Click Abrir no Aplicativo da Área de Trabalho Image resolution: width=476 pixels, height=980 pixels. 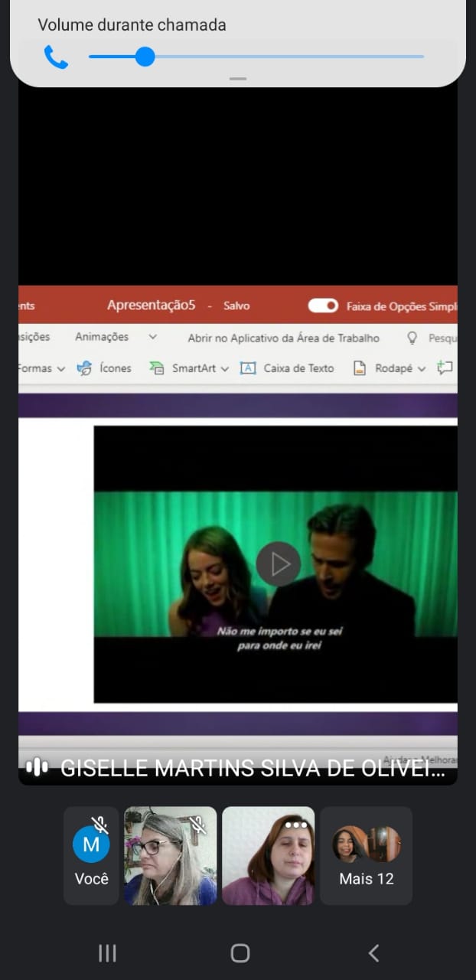click(x=283, y=338)
